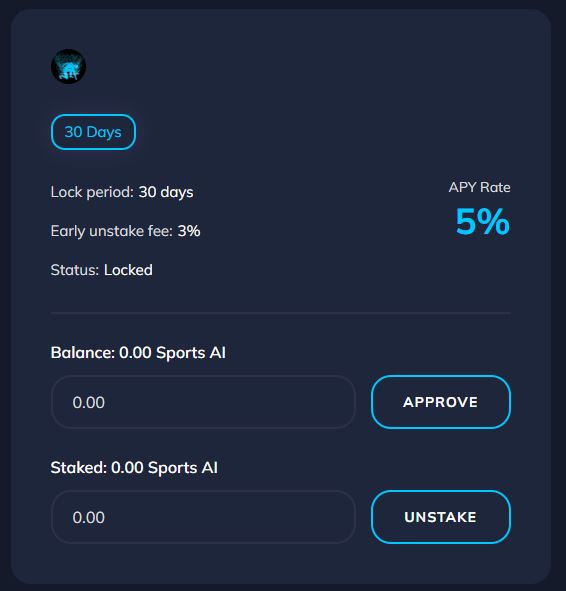
Task: Click the horizontal divider under Status
Action: [x=281, y=313]
